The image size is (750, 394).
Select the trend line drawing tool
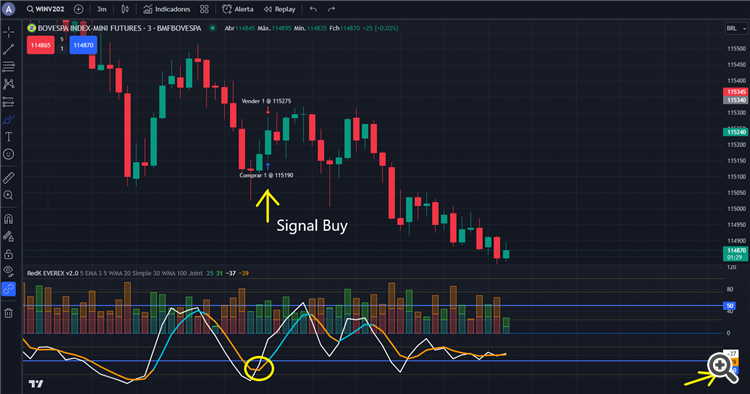tap(8, 49)
